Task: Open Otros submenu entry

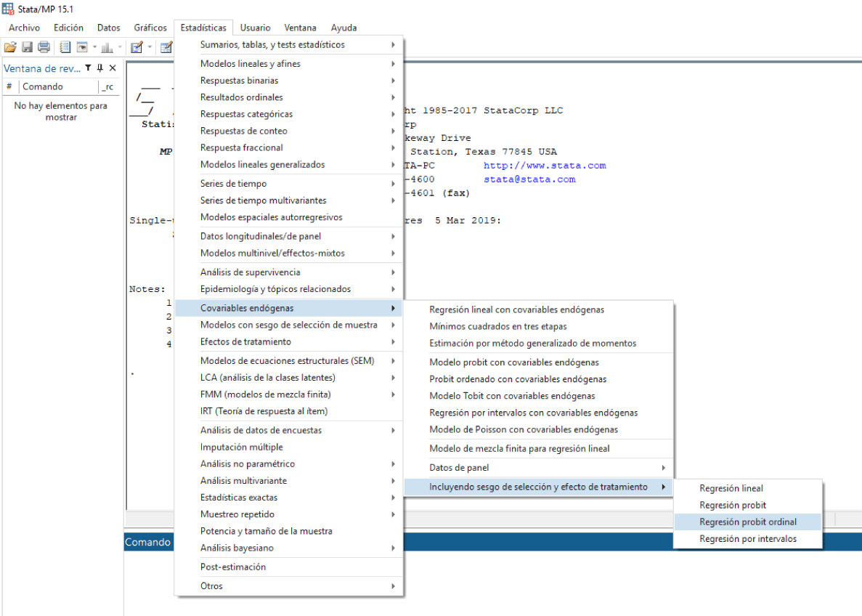Action: [288, 586]
